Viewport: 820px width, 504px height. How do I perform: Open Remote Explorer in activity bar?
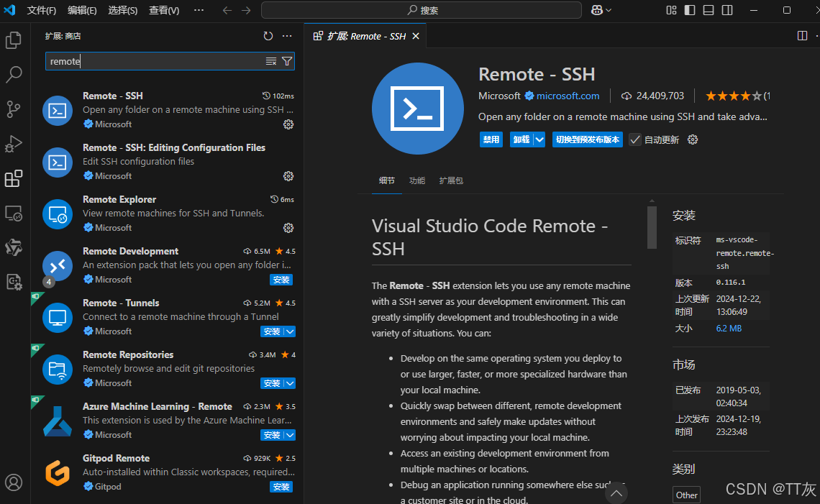tap(14, 214)
